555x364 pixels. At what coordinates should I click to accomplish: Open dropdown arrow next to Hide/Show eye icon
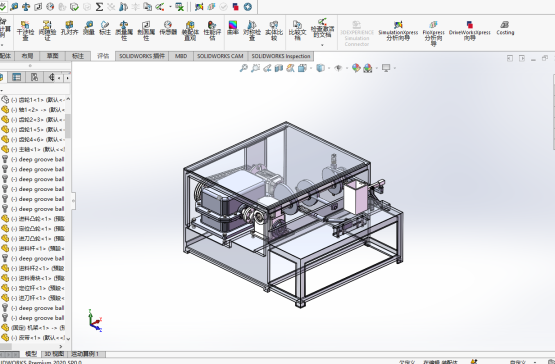point(346,68)
